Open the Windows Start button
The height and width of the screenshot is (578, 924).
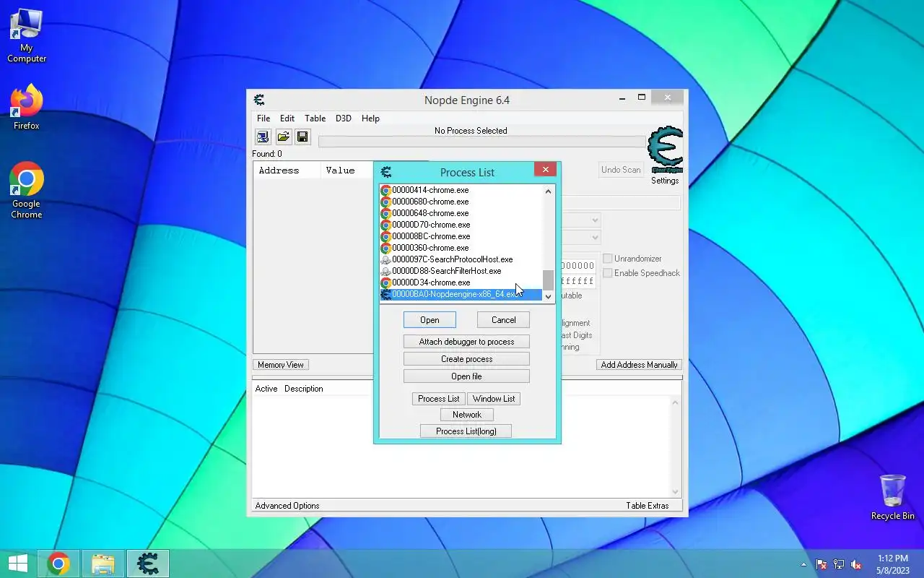[17, 564]
